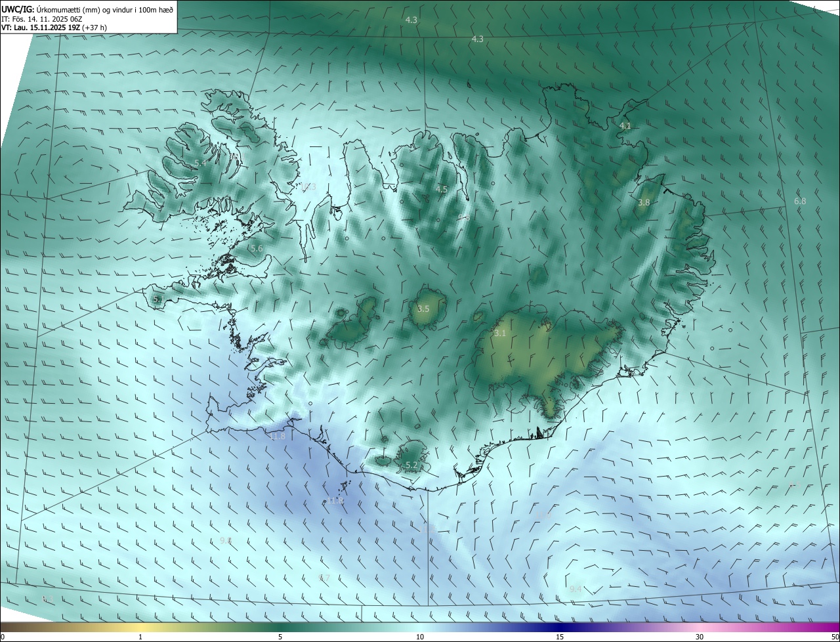The width and height of the screenshot is (840, 642).
Task: Click the 'UWC/IG:' label in the legend box
Action: tap(18, 10)
